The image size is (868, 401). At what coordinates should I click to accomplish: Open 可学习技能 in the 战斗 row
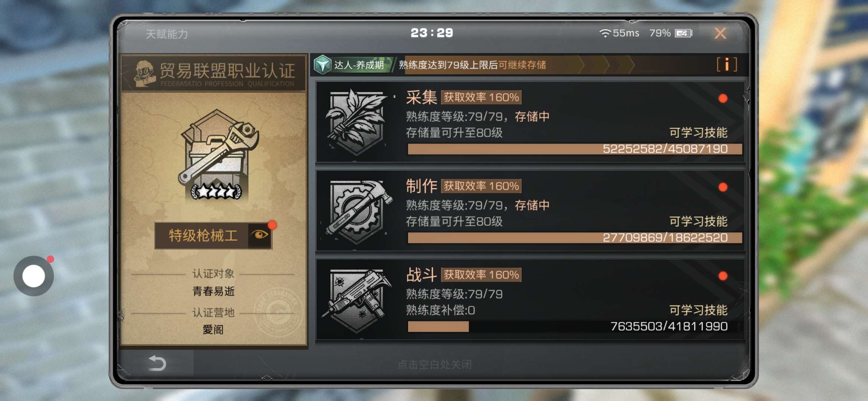(x=698, y=310)
